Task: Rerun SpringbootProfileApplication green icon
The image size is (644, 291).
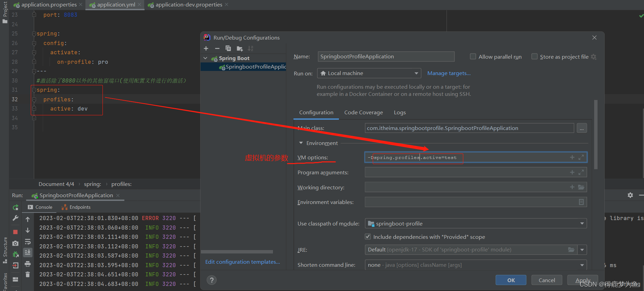Action: [x=15, y=207]
